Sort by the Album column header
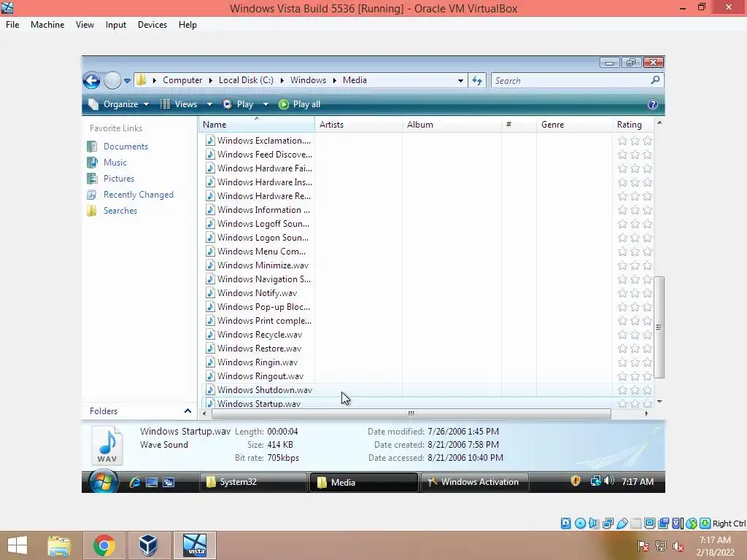Viewport: 747px width, 560px height. click(x=452, y=124)
